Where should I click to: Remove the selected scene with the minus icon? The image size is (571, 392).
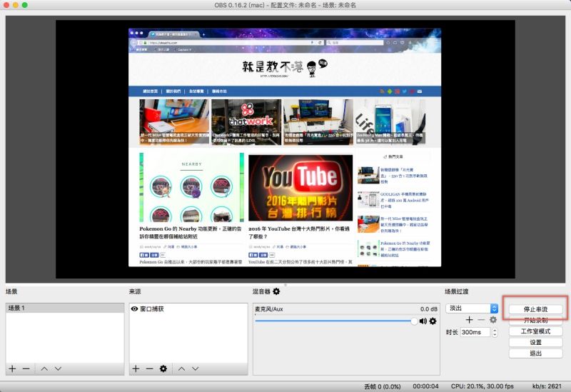[x=26, y=368]
